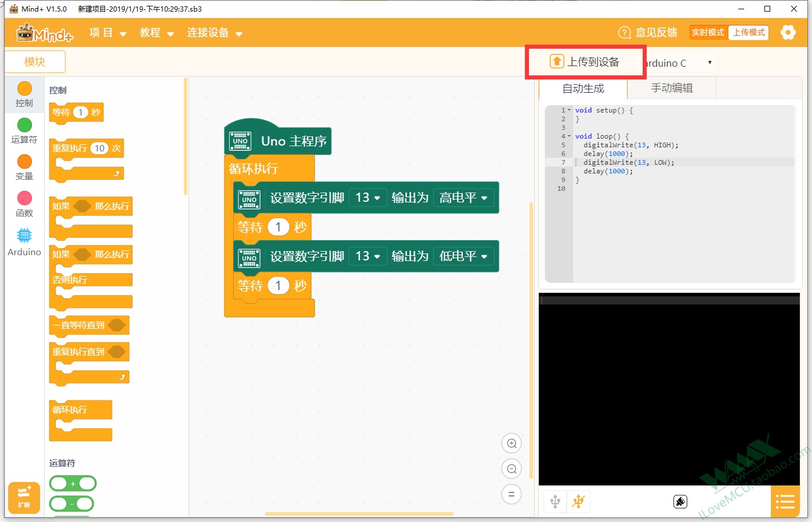Viewport: 812px width, 522px height.
Task: Zoom out on the block workspace
Action: click(512, 469)
